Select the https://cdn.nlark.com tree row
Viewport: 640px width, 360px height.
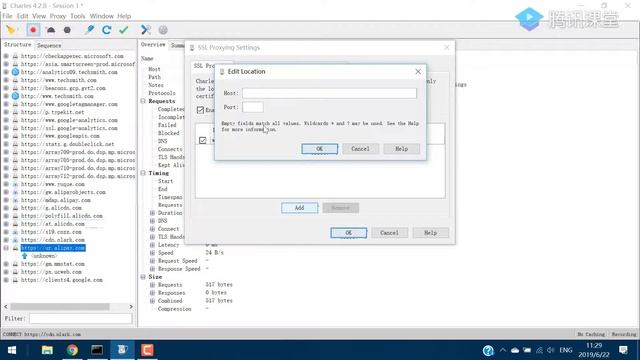(53, 240)
